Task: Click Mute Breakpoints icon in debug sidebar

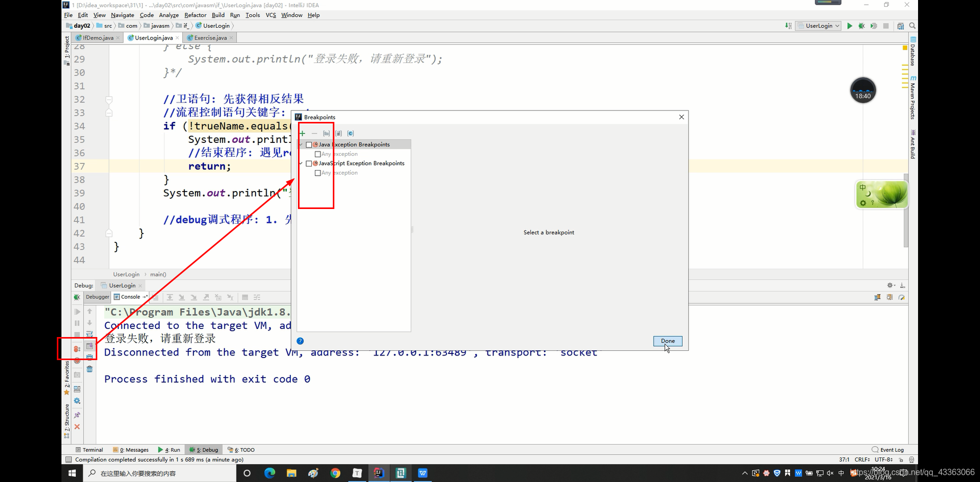Action: point(77,361)
